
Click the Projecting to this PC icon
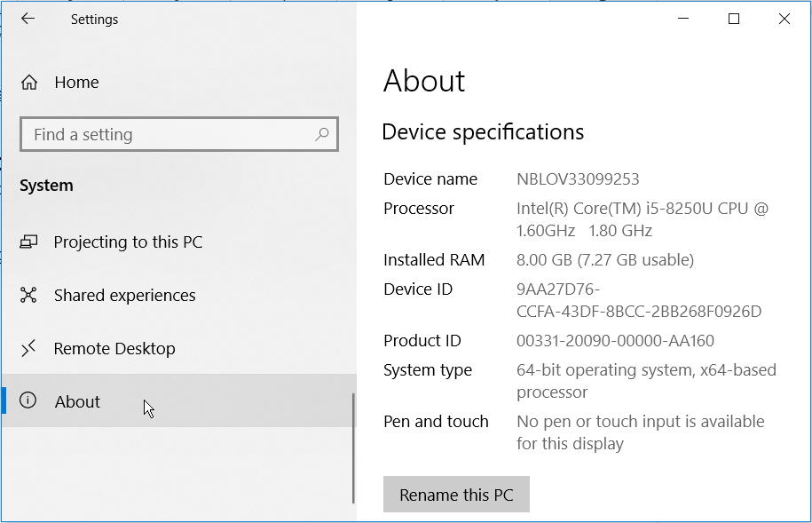coord(29,242)
